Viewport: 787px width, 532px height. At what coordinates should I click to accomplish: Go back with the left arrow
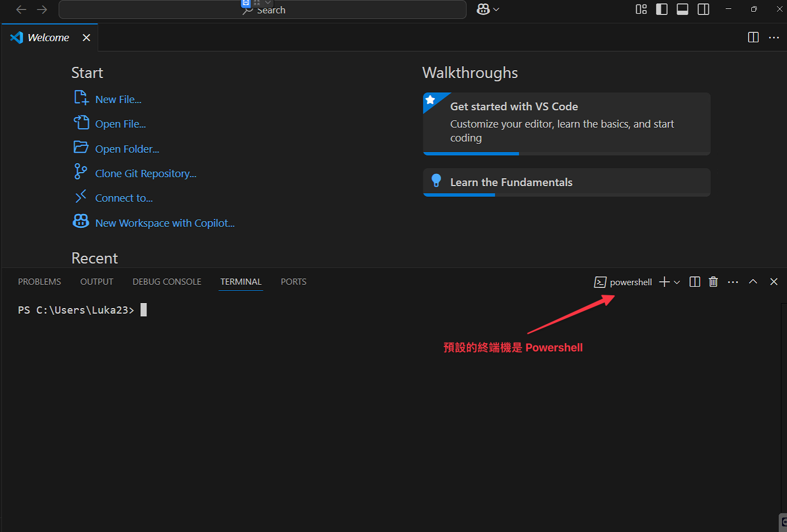[x=21, y=9]
